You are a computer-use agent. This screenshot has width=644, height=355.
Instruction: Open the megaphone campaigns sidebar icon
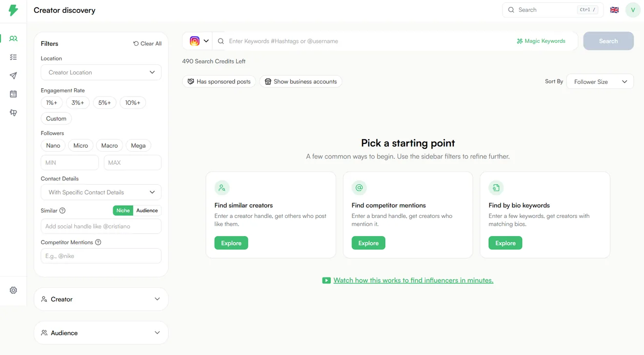click(x=13, y=113)
